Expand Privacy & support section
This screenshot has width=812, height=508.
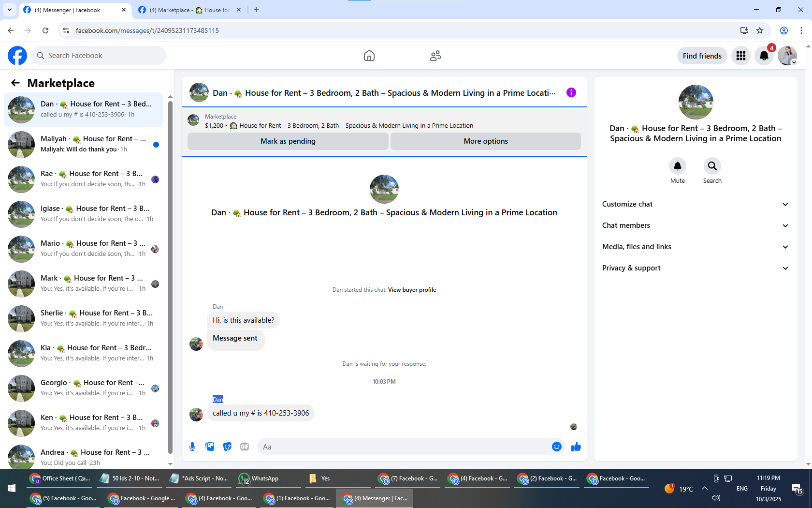click(696, 268)
